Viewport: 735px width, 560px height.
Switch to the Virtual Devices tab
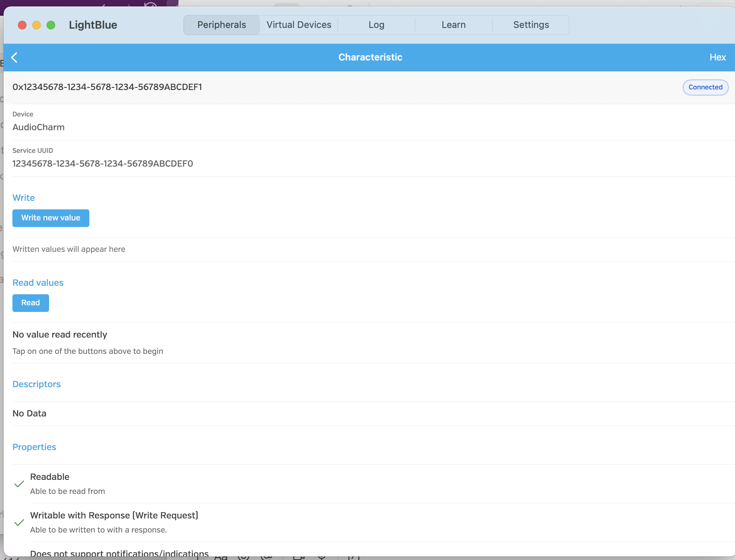tap(299, 25)
